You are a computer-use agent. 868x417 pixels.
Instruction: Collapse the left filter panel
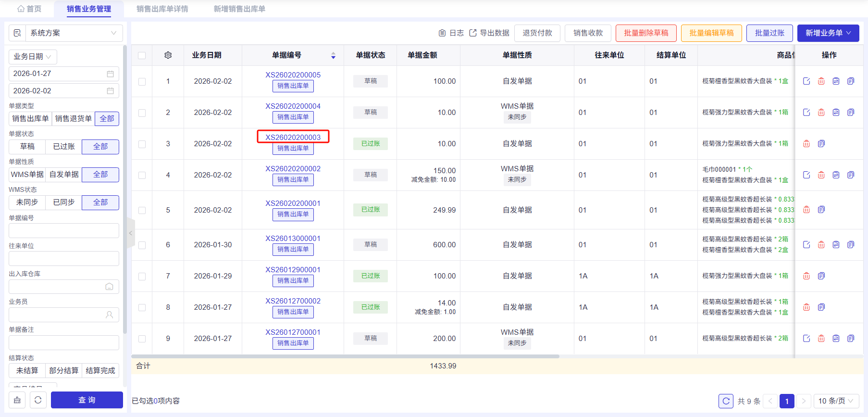point(130,233)
